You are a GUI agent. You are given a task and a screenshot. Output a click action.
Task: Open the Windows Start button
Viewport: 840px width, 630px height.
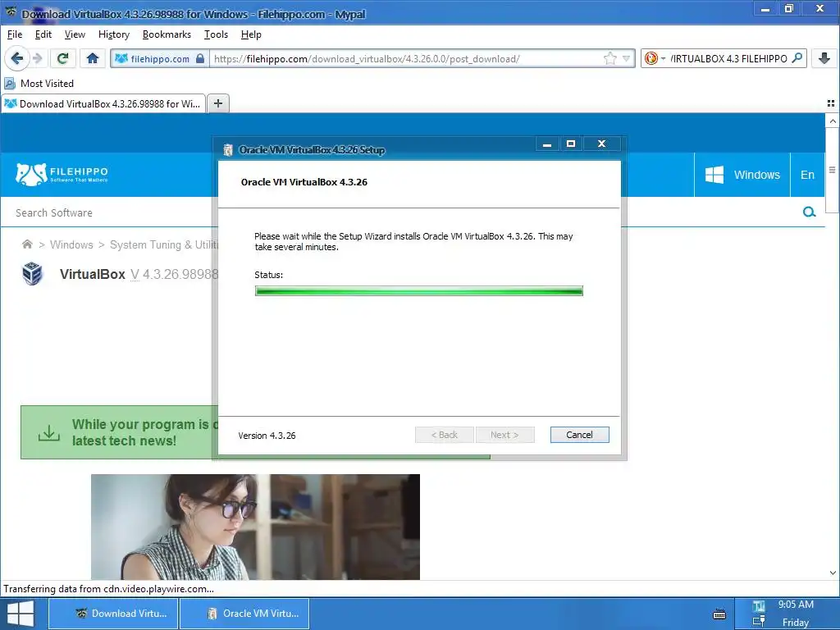[x=21, y=614]
